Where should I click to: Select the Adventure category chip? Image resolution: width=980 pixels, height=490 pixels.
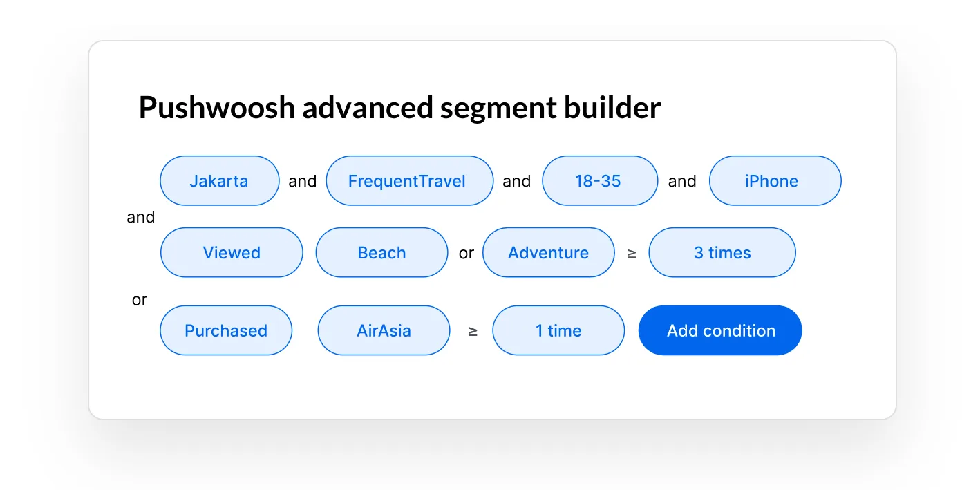tap(548, 252)
